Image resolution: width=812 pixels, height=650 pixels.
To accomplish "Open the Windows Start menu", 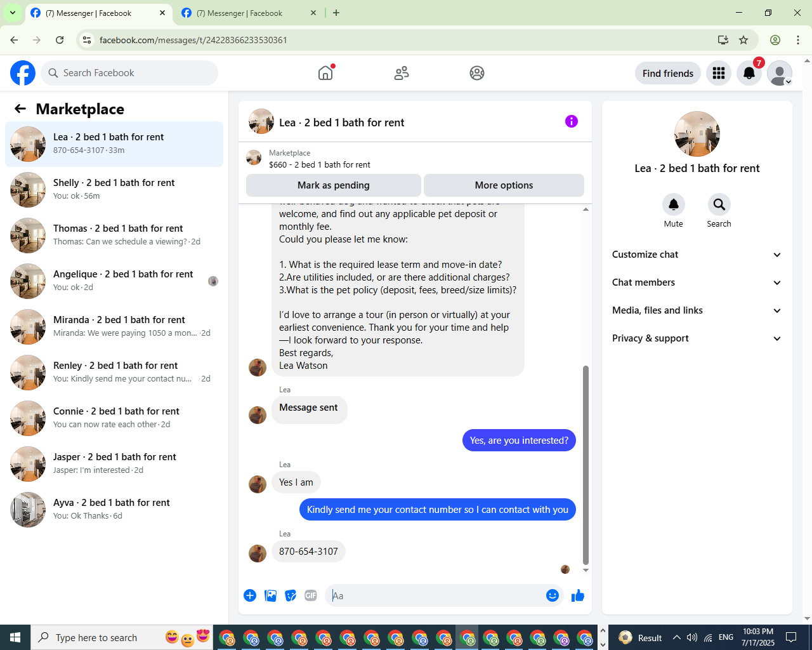I will pyautogui.click(x=15, y=637).
